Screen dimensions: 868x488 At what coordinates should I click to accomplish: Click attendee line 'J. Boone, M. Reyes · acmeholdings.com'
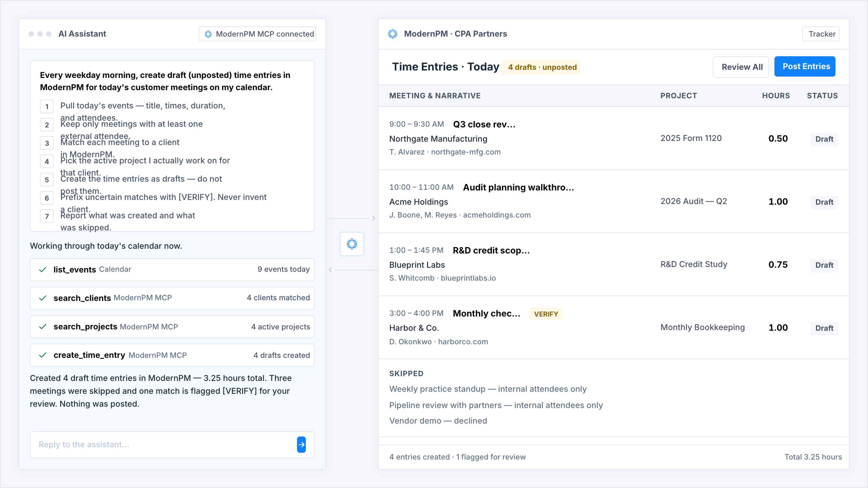(x=460, y=215)
